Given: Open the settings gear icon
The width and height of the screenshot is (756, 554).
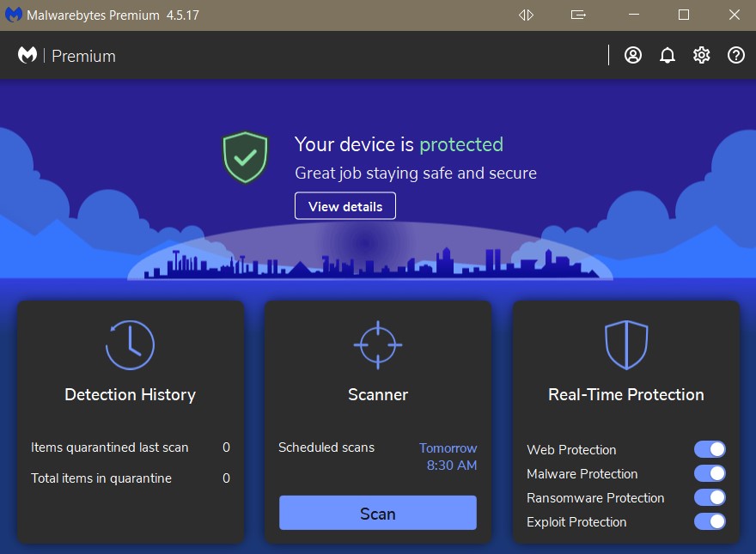Looking at the screenshot, I should (702, 56).
